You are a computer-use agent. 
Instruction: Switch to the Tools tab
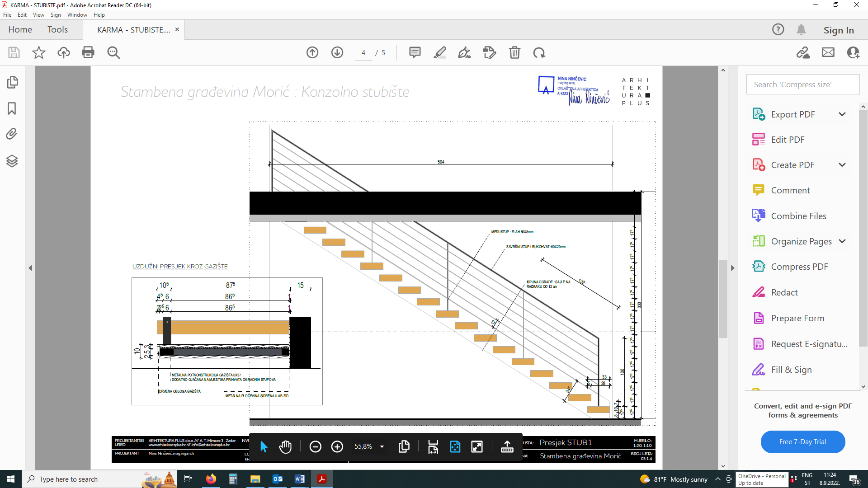click(x=57, y=30)
